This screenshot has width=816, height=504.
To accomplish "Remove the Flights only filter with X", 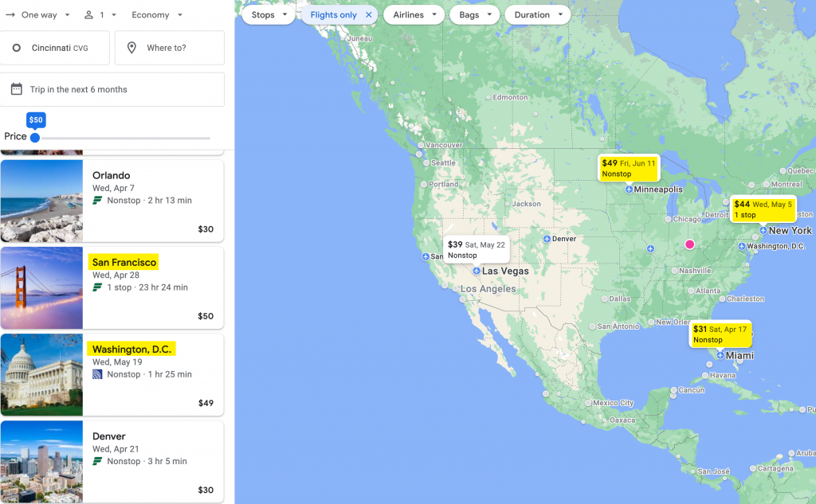I will click(x=368, y=15).
